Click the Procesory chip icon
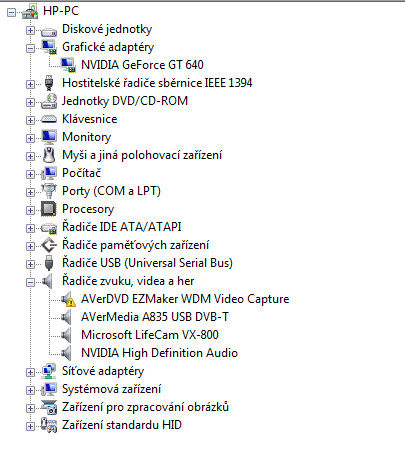405x452 pixels. (49, 209)
